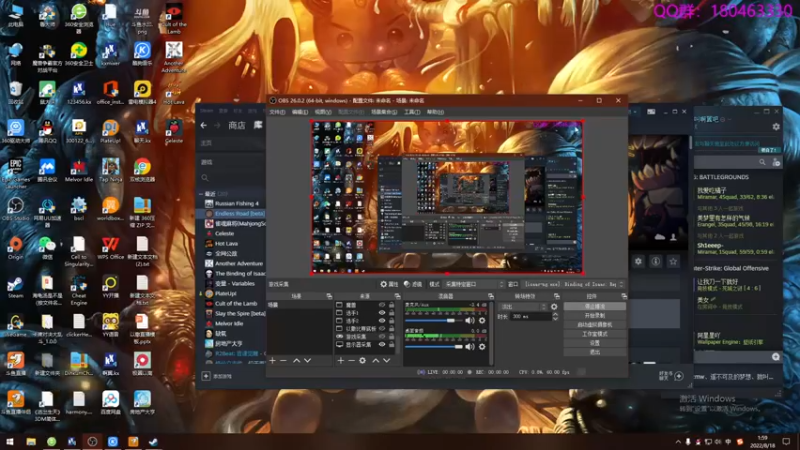This screenshot has height=450, width=800.
Task: Open the 滤镜 filters for the selected source
Action: (413, 284)
